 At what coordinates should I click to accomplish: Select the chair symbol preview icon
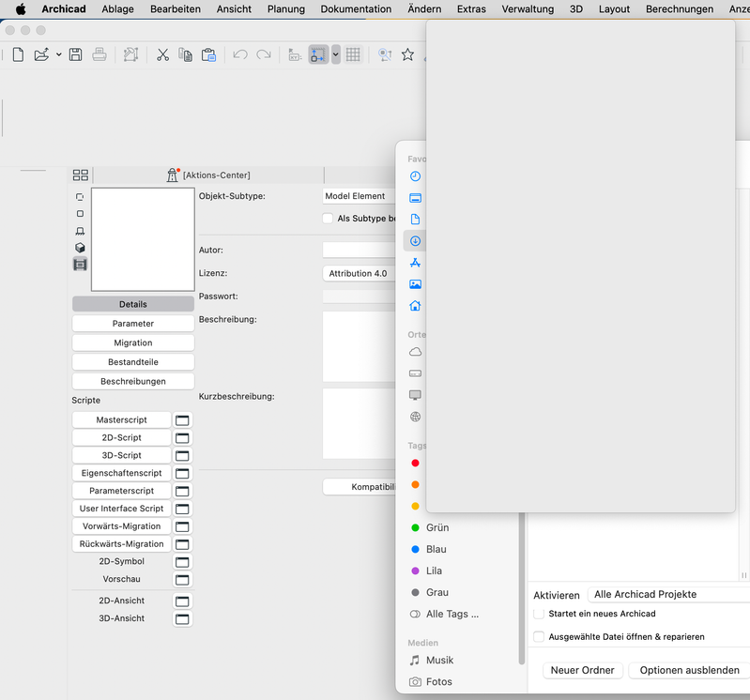pyautogui.click(x=80, y=231)
